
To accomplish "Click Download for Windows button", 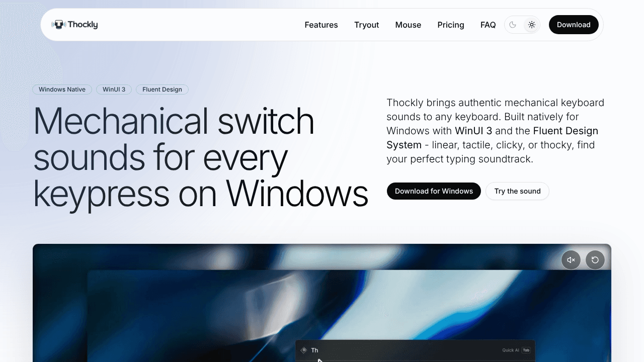I will pos(434,191).
